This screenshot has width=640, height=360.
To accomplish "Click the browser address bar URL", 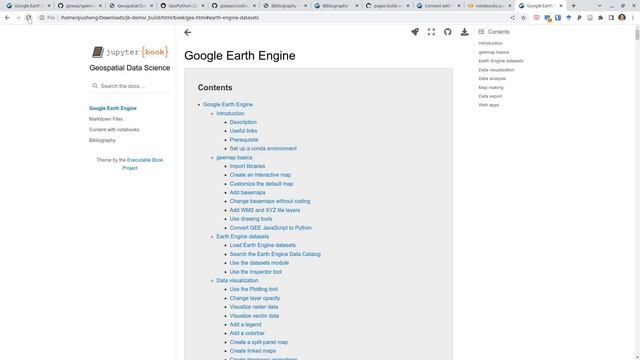I will [x=160, y=18].
